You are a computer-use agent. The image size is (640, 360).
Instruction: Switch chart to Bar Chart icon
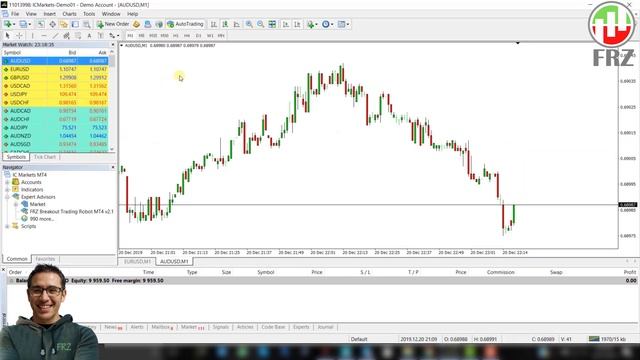[213, 24]
